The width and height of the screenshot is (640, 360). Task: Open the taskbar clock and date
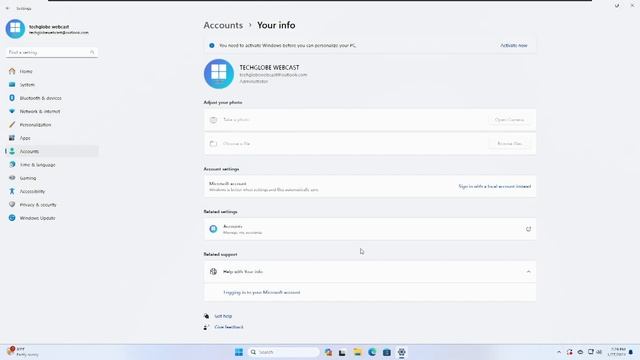point(618,351)
